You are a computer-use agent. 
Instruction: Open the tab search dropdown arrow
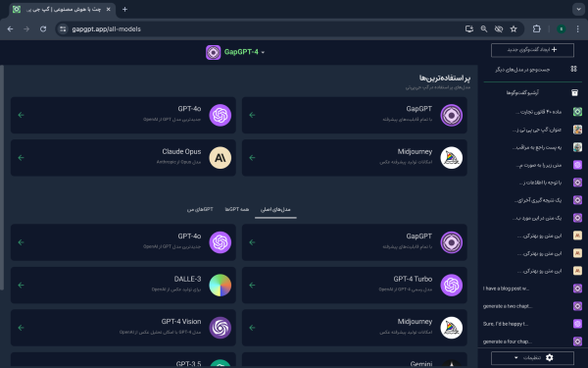coord(578,10)
